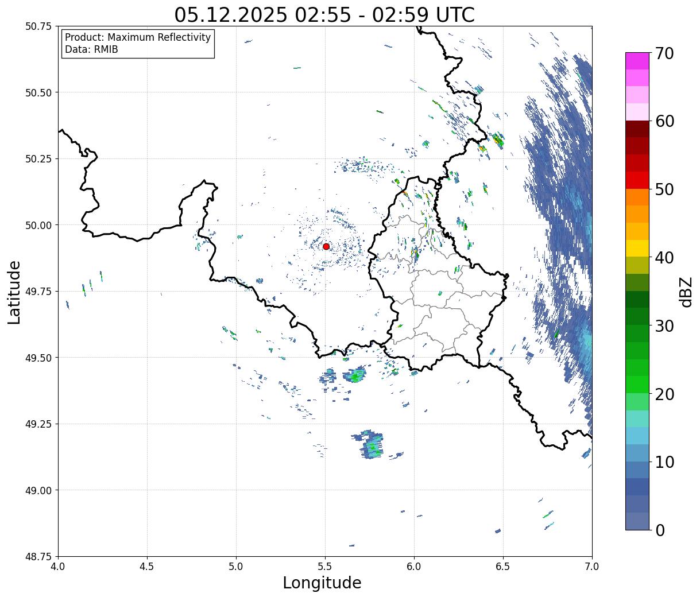The height and width of the screenshot is (597, 700).
Task: Click the colorbar tick label 0
Action: [660, 530]
